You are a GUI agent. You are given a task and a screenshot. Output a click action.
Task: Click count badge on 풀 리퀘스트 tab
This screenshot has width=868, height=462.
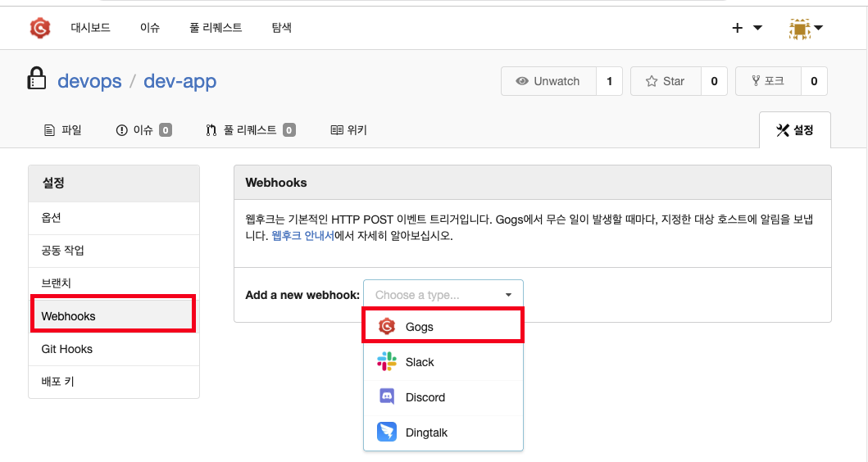point(289,130)
